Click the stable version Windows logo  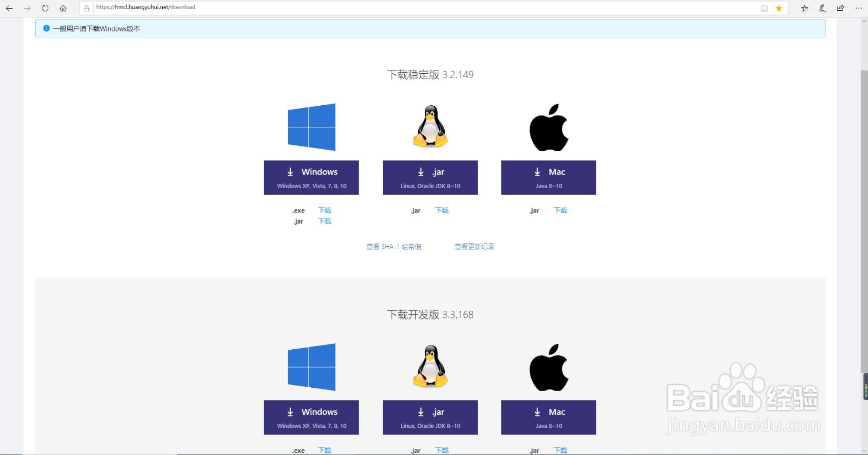(311, 127)
